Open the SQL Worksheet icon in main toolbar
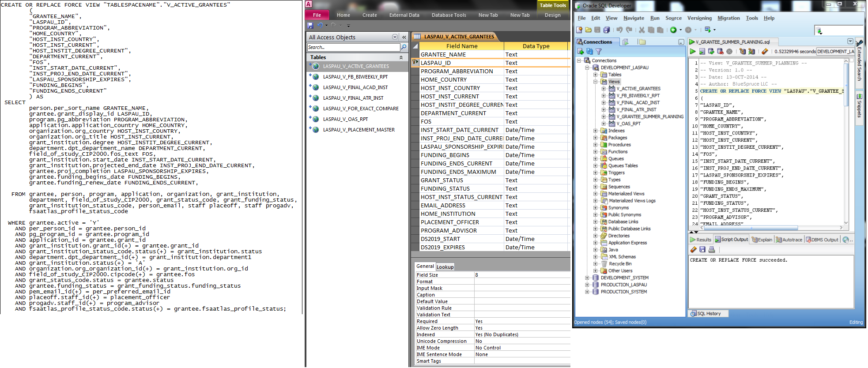868x368 pixels. coord(708,30)
